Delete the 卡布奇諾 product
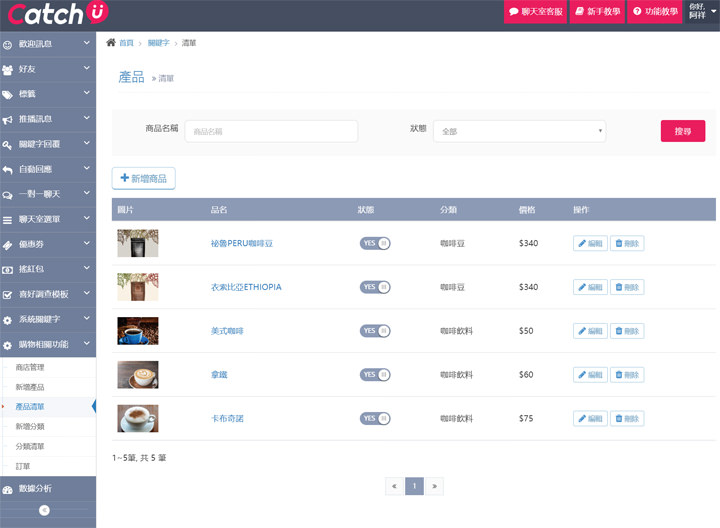Image resolution: width=720 pixels, height=528 pixels. pyautogui.click(x=627, y=419)
